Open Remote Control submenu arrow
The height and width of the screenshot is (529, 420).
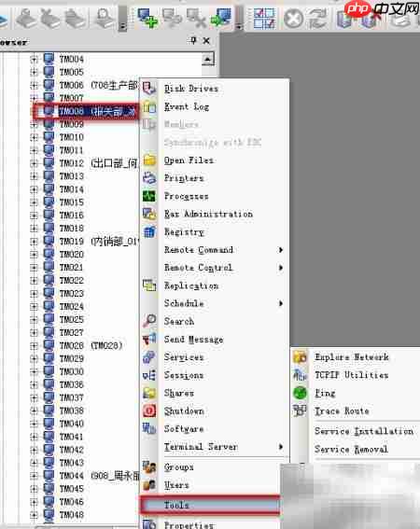(281, 268)
